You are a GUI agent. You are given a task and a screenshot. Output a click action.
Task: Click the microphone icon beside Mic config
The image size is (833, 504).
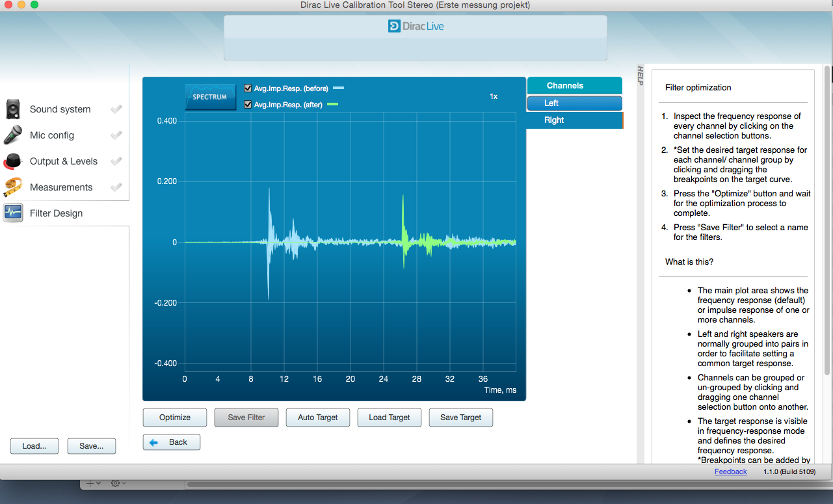tap(13, 135)
